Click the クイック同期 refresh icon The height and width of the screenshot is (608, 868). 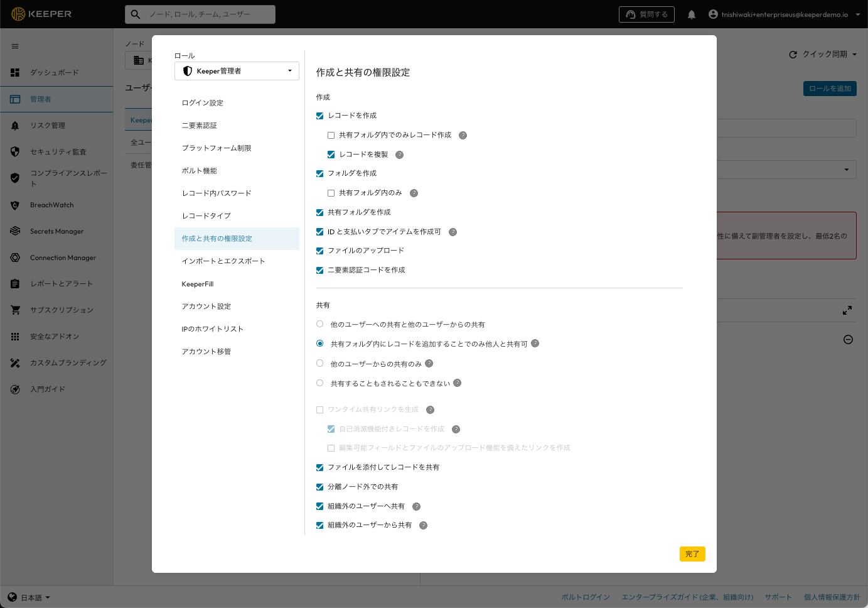point(793,55)
